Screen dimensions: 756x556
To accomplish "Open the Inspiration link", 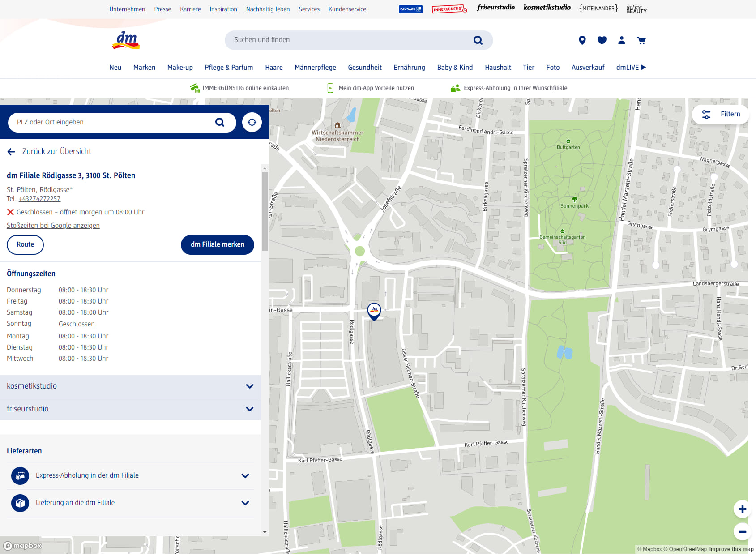I will (x=223, y=9).
